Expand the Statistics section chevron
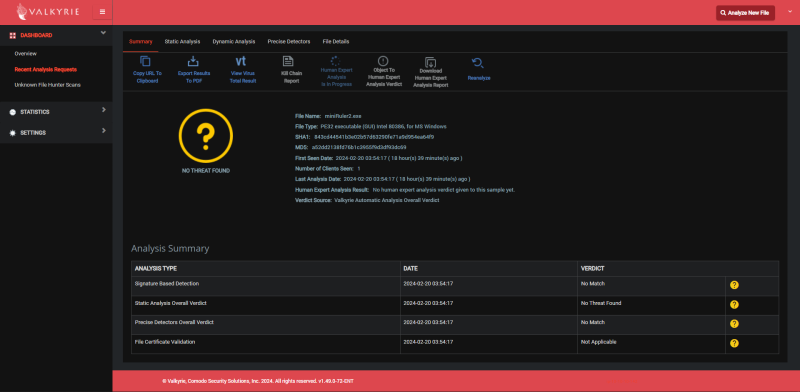 (x=104, y=110)
